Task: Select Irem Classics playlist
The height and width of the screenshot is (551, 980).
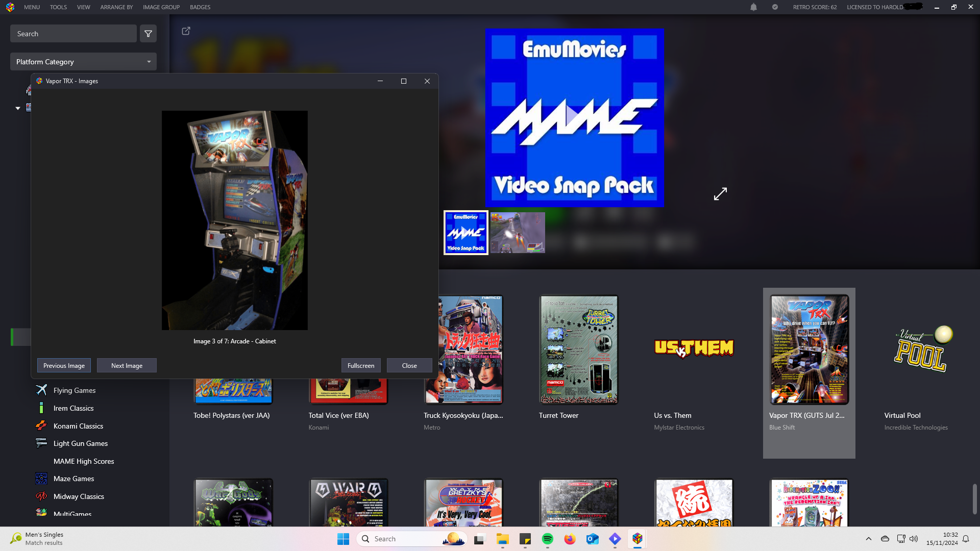Action: [x=73, y=408]
